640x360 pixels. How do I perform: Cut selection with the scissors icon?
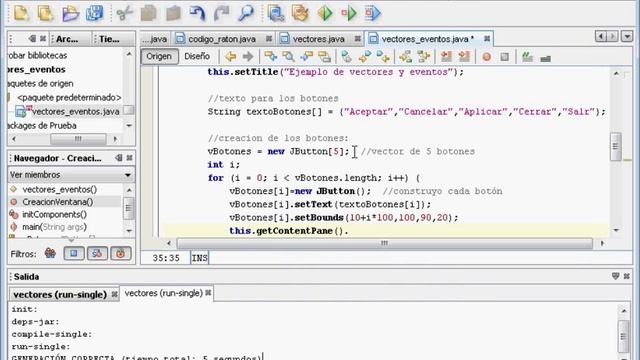[x=124, y=13]
